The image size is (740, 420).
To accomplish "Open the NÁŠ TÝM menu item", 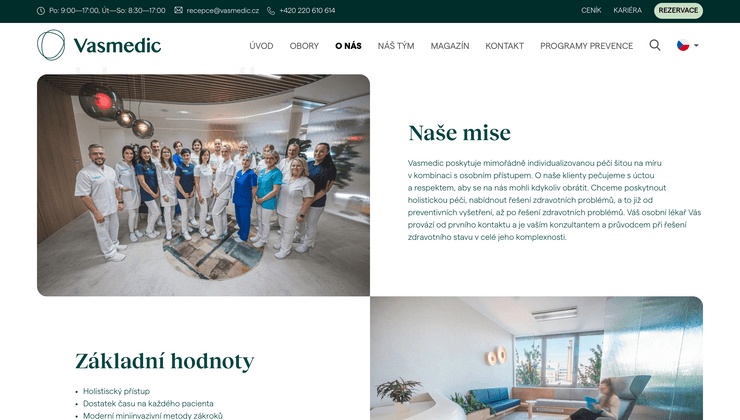I will click(x=396, y=46).
